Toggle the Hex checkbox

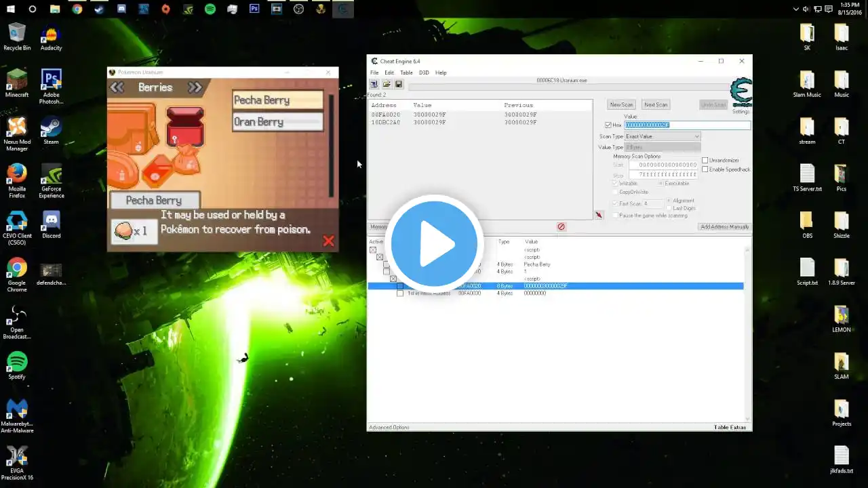tap(608, 125)
